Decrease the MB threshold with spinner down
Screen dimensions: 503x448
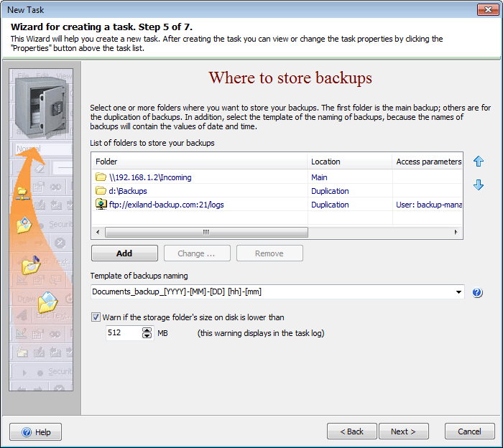click(147, 336)
